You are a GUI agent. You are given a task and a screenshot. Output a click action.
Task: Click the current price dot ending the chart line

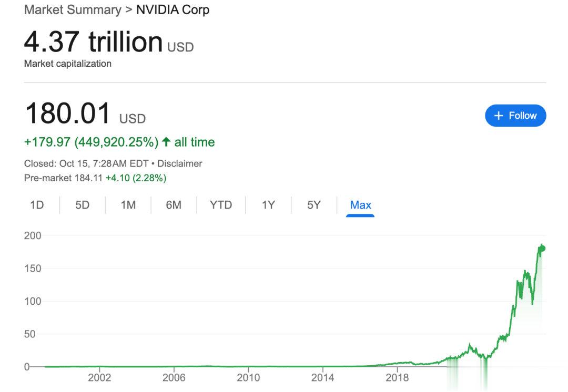tap(543, 249)
